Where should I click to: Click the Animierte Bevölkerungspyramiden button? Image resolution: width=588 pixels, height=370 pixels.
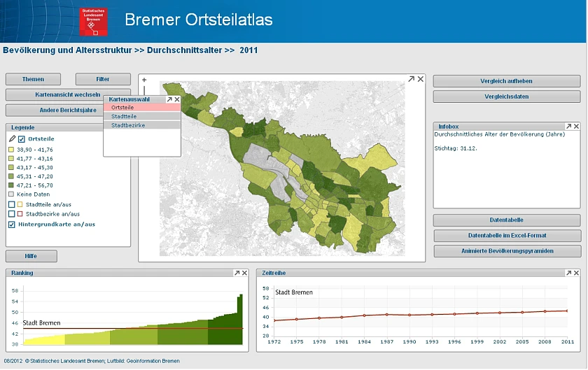point(507,251)
